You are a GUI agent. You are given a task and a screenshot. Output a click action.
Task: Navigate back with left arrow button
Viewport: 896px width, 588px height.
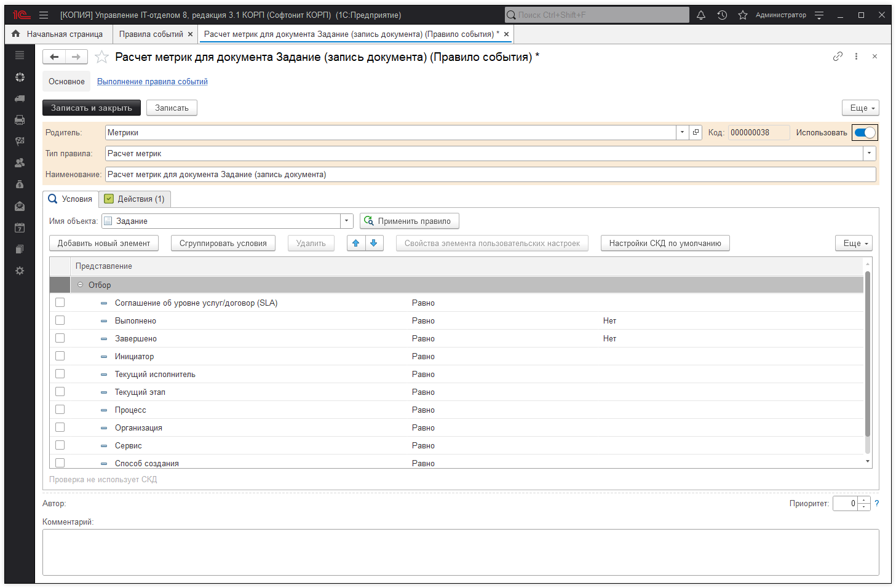tap(54, 57)
